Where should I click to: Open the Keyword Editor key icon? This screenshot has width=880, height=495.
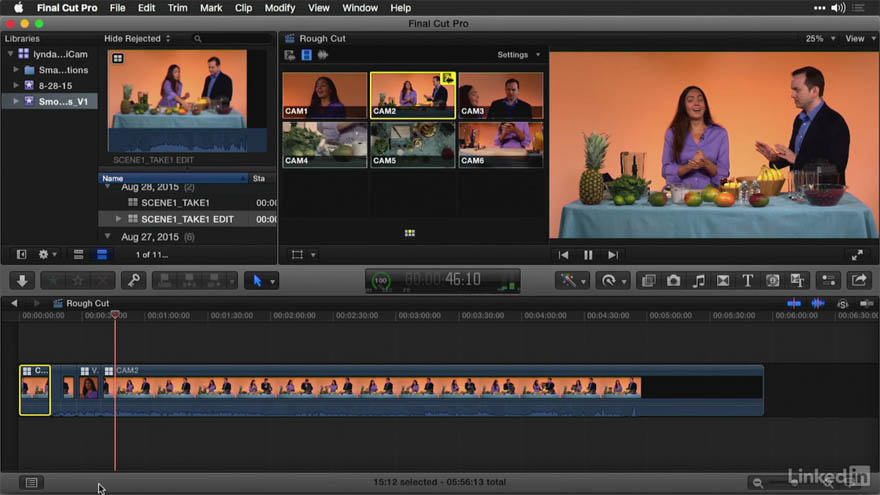tap(134, 280)
